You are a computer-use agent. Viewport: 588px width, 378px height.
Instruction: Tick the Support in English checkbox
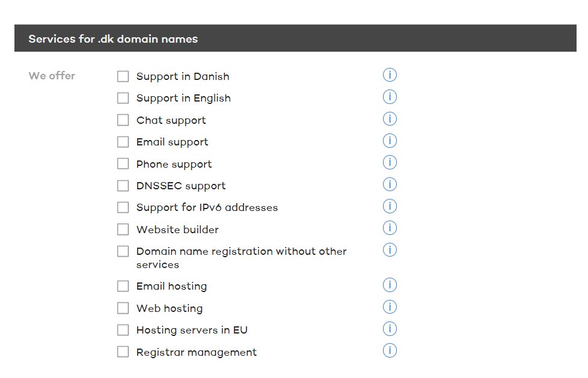pyautogui.click(x=123, y=98)
